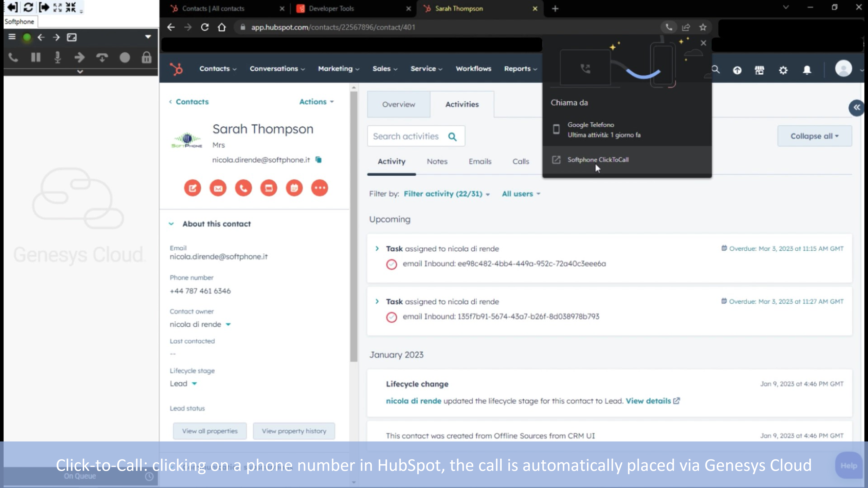Image resolution: width=868 pixels, height=488 pixels.
Task: Expand the Collapse all dropdown button
Action: (x=814, y=136)
